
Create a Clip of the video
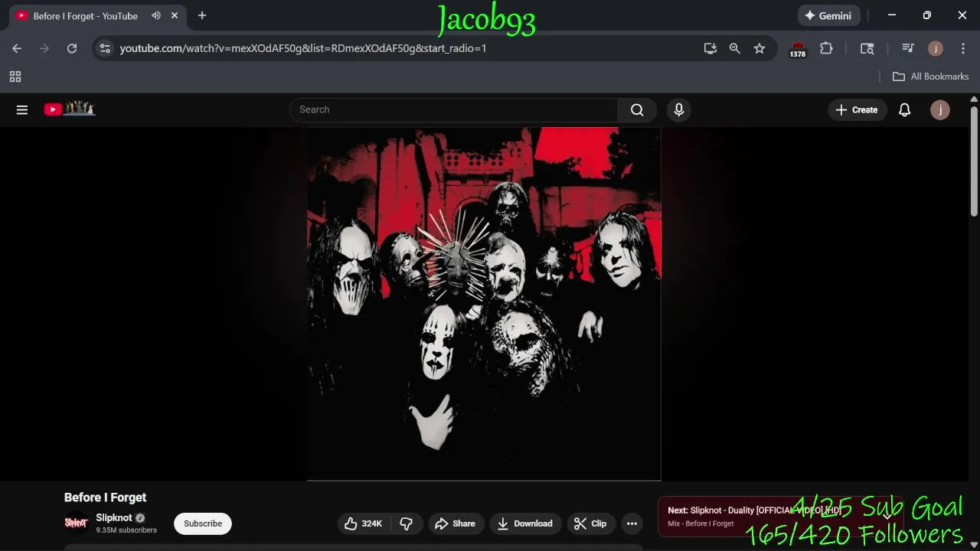[590, 523]
